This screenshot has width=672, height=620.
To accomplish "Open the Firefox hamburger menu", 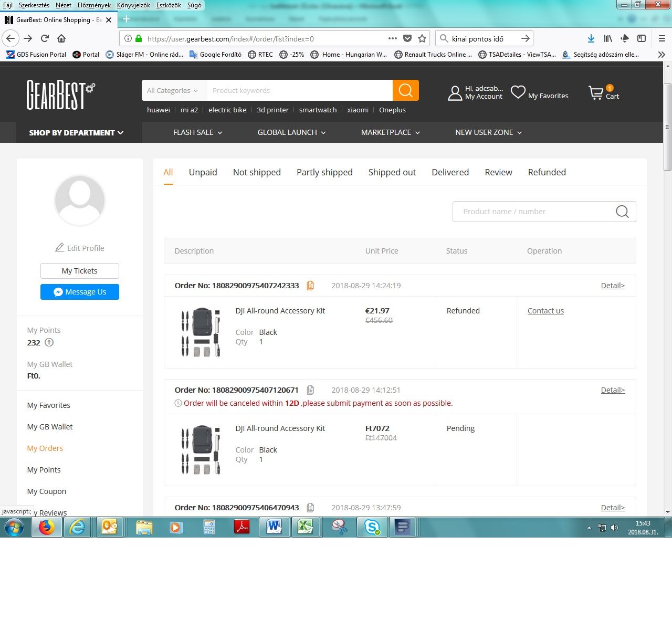I will click(x=662, y=38).
